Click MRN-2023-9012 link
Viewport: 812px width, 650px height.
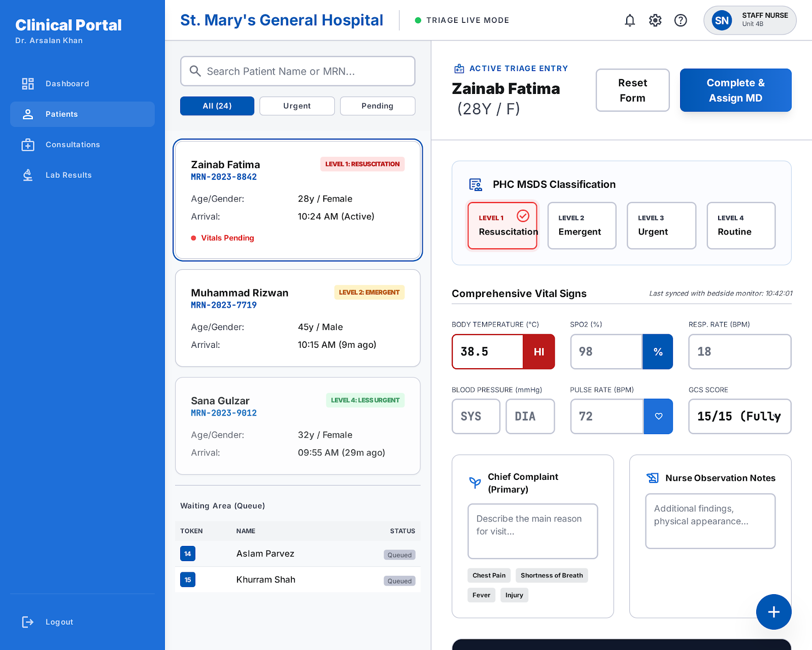tap(224, 413)
